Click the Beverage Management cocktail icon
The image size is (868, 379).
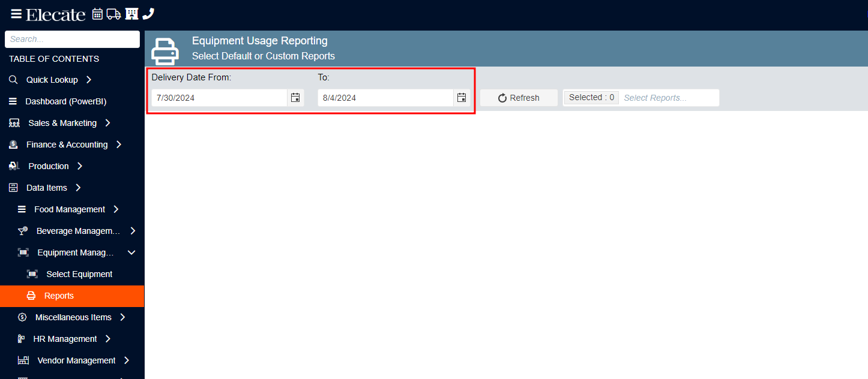tap(23, 231)
